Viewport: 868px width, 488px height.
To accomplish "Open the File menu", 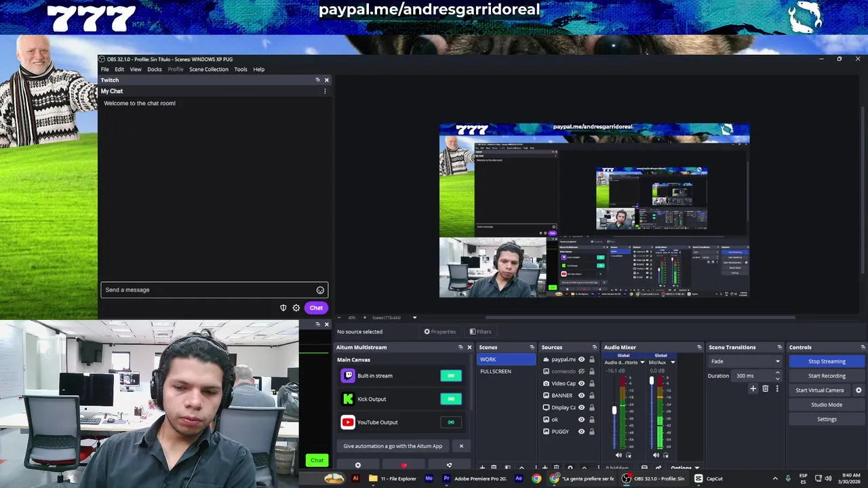I will tap(105, 69).
